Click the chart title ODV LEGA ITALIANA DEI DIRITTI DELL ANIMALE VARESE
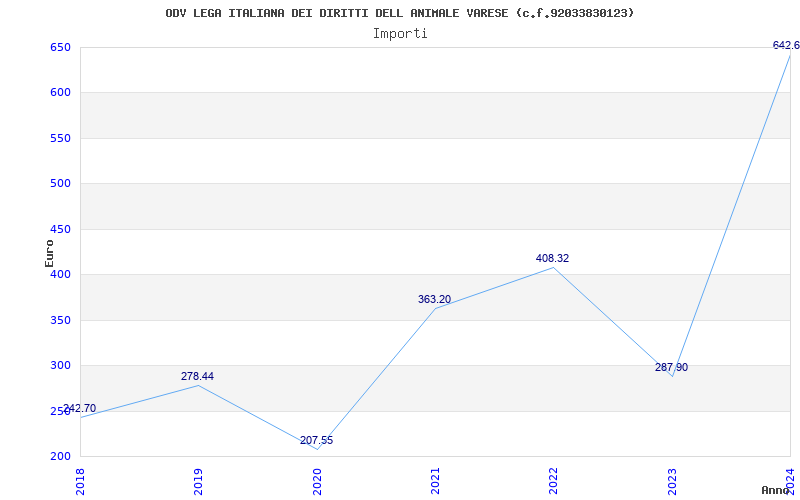 pos(399,13)
